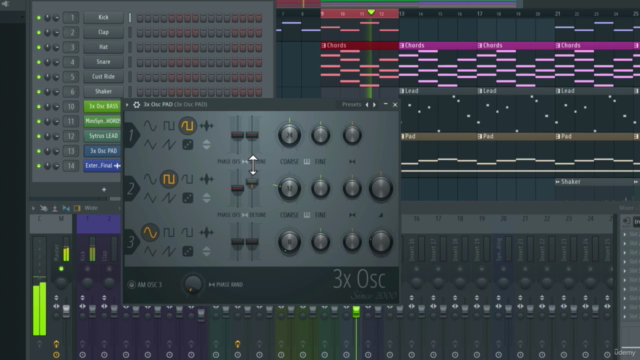The height and width of the screenshot is (360, 640).
Task: Mute the Snare channel via green LED
Action: [x=39, y=62]
